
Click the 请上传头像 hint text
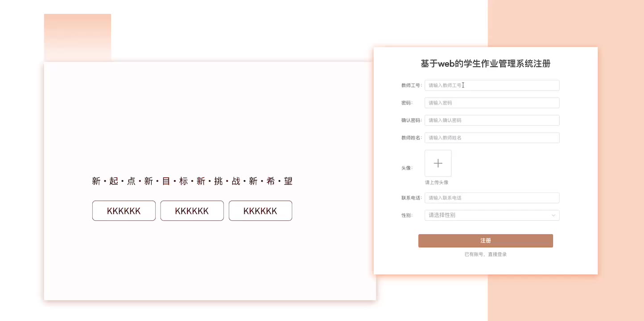tap(437, 182)
